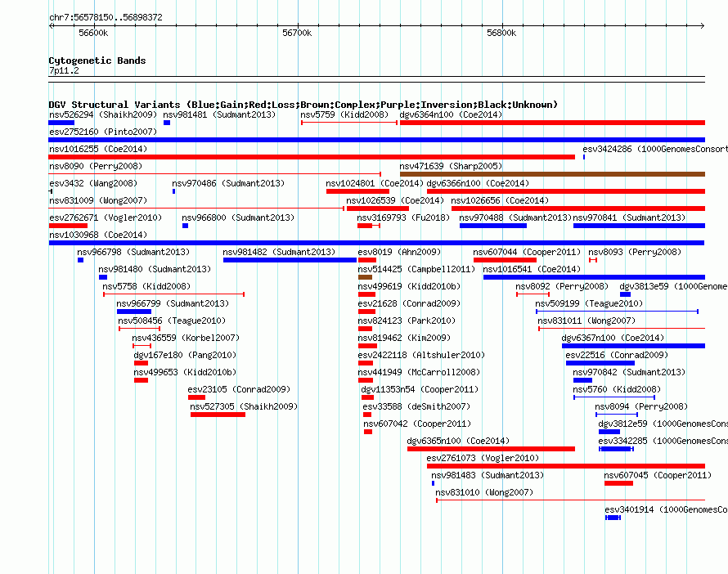
Task: Click nsv1026539 (Coe2014) label
Action: [x=395, y=200]
